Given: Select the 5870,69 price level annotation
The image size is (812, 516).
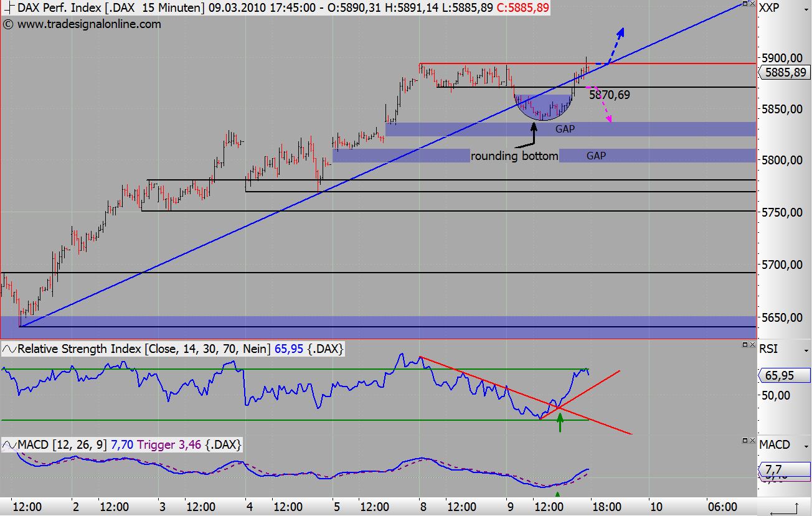Looking at the screenshot, I should [611, 95].
